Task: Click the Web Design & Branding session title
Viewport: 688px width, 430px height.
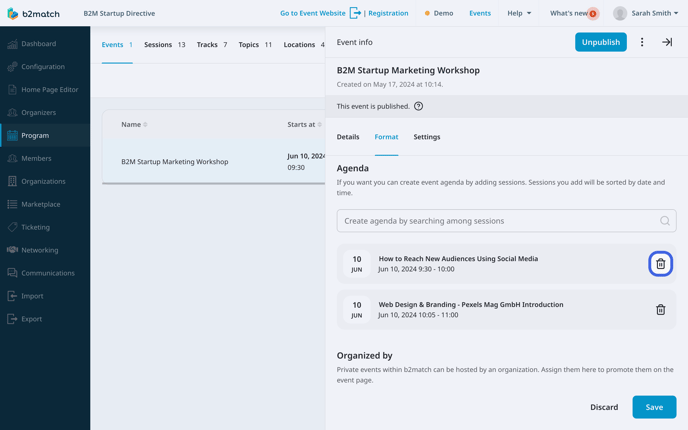Action: point(471,305)
